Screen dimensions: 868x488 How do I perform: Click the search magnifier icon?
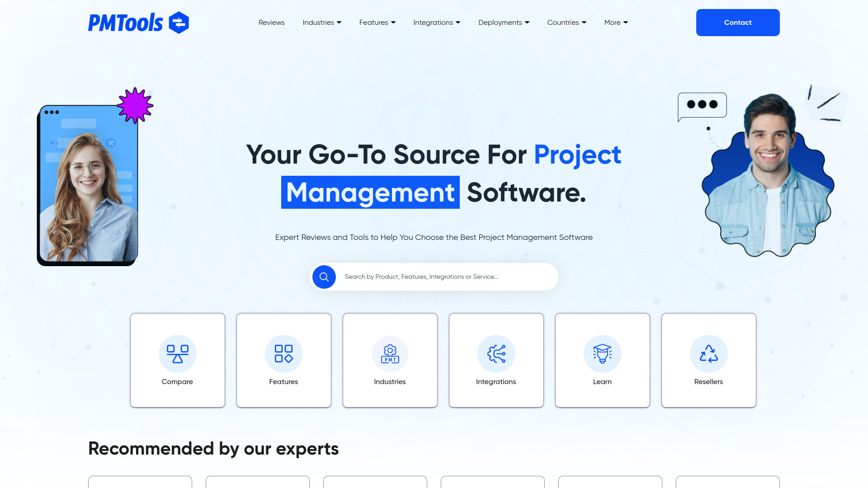tap(324, 277)
